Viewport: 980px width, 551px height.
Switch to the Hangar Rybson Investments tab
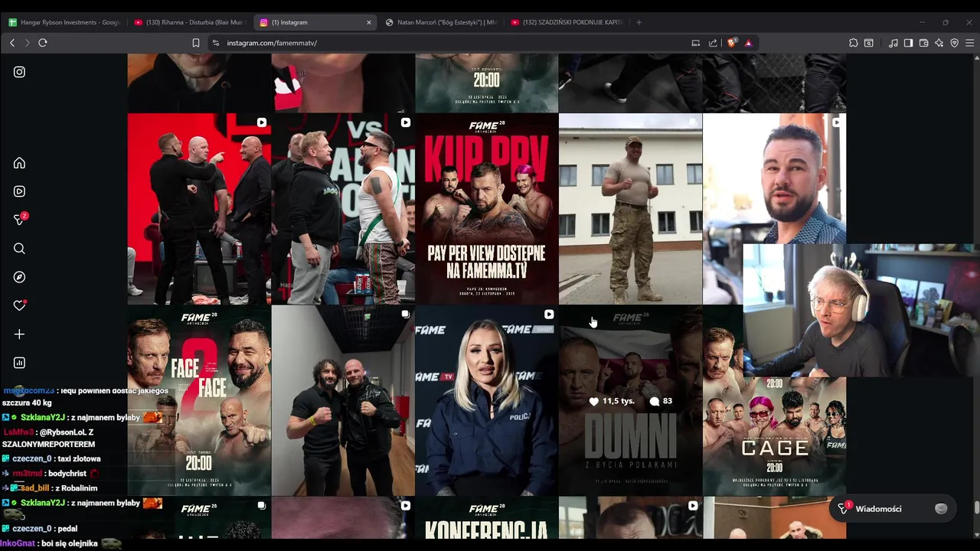(64, 22)
